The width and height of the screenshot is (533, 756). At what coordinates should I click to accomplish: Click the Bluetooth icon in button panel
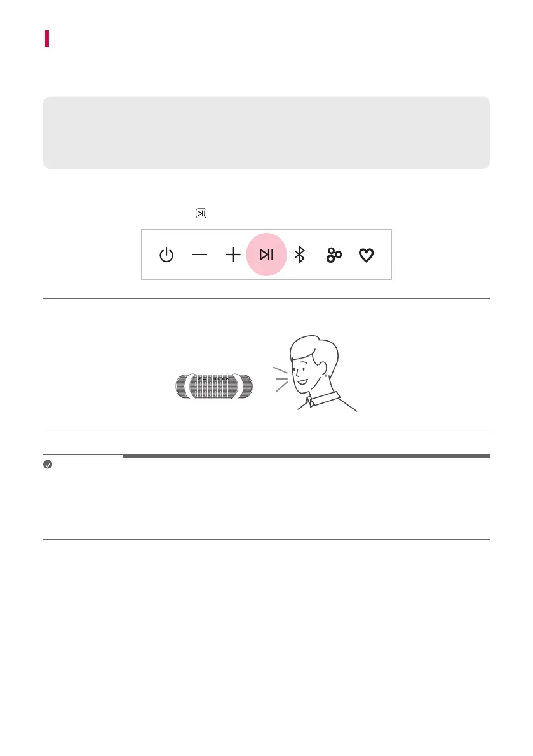point(300,255)
